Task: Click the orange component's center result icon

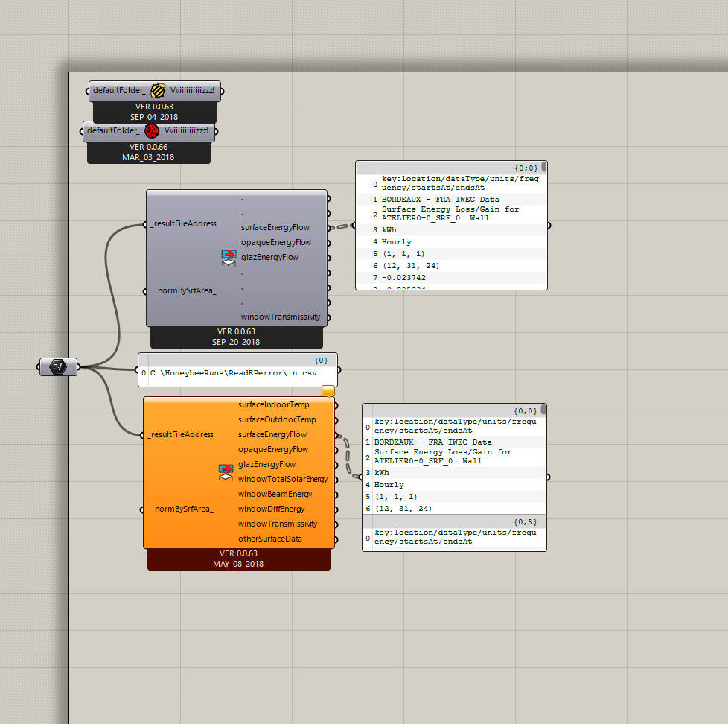Action: (226, 472)
